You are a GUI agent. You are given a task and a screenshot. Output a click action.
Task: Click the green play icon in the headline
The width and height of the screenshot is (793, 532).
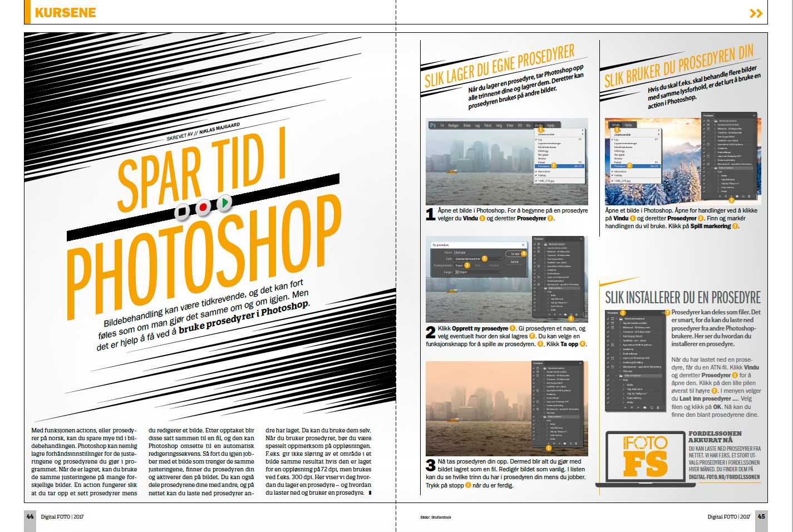coord(224,203)
